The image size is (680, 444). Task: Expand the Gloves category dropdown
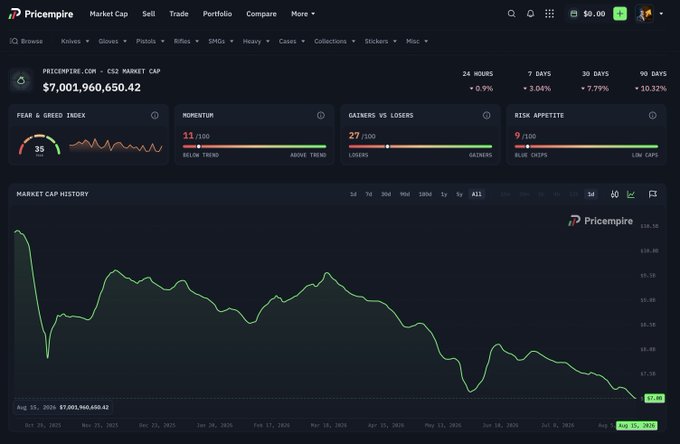(112, 41)
